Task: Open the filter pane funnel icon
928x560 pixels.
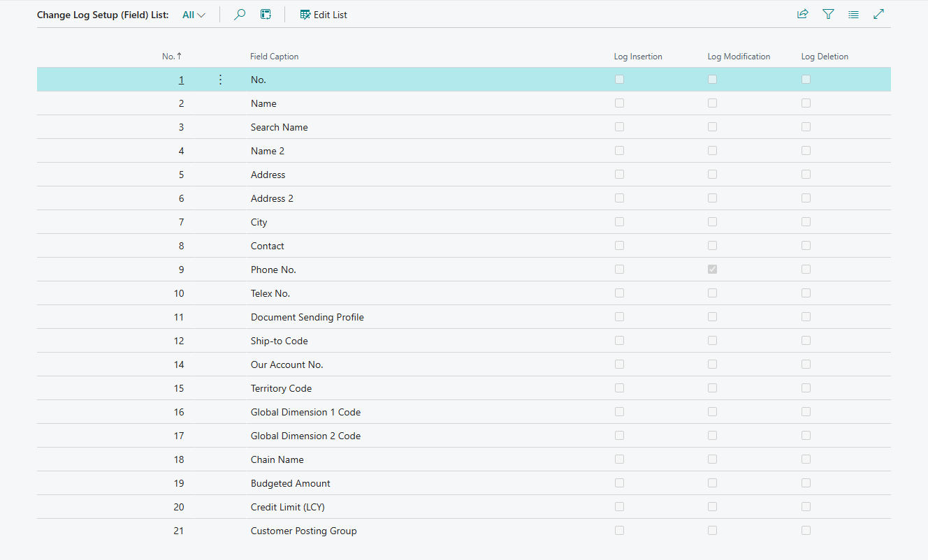Action: tap(828, 14)
